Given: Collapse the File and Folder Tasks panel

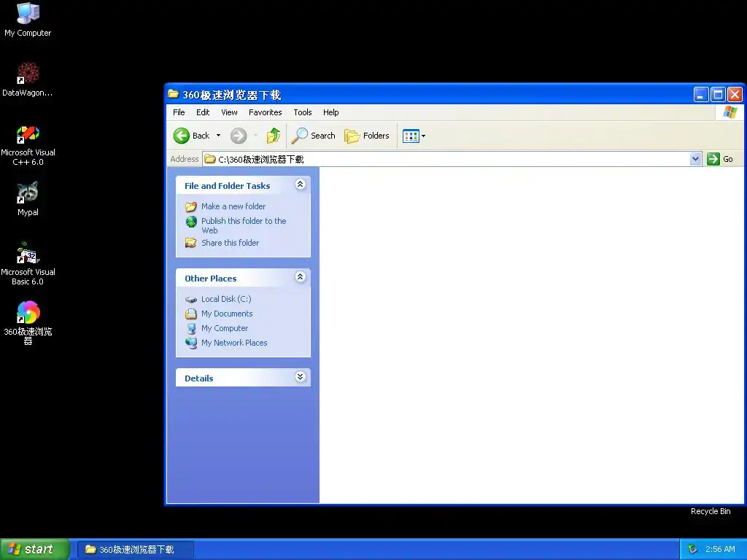Looking at the screenshot, I should (x=300, y=184).
